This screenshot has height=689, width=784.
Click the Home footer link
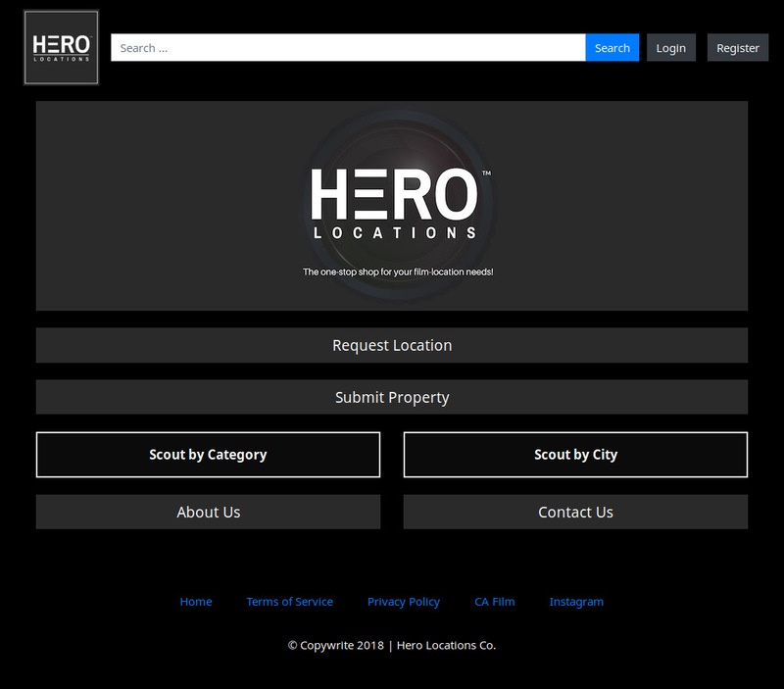(196, 602)
